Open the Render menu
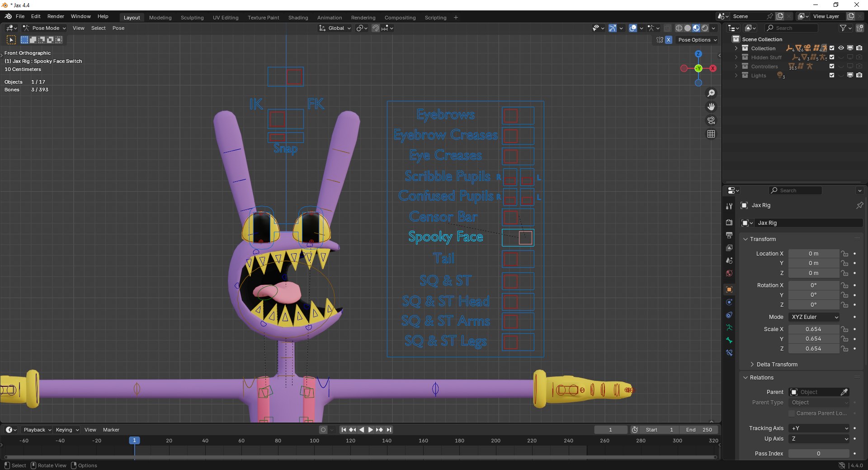Image resolution: width=868 pixels, height=470 pixels. click(56, 16)
